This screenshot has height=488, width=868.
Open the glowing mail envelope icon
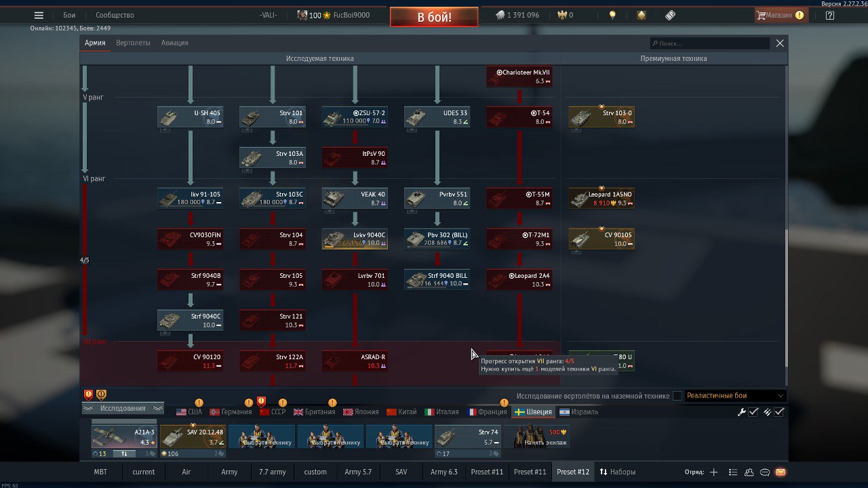click(781, 472)
